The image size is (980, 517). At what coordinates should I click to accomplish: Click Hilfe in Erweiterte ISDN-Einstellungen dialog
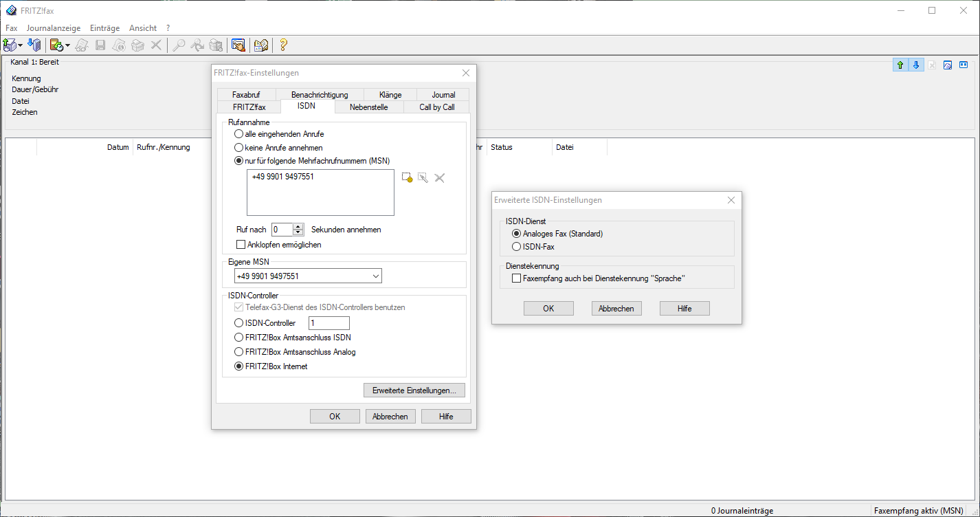coord(684,309)
